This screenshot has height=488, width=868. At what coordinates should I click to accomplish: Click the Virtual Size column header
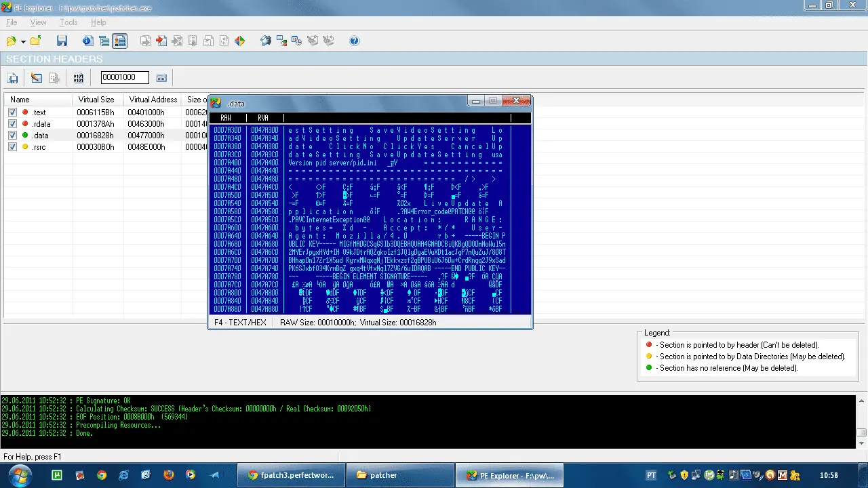[x=96, y=100]
